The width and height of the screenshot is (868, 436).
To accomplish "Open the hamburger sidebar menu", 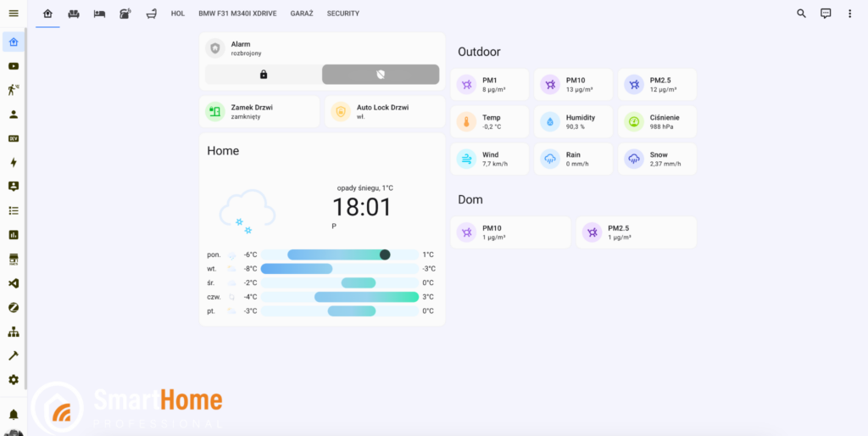I will tap(13, 14).
